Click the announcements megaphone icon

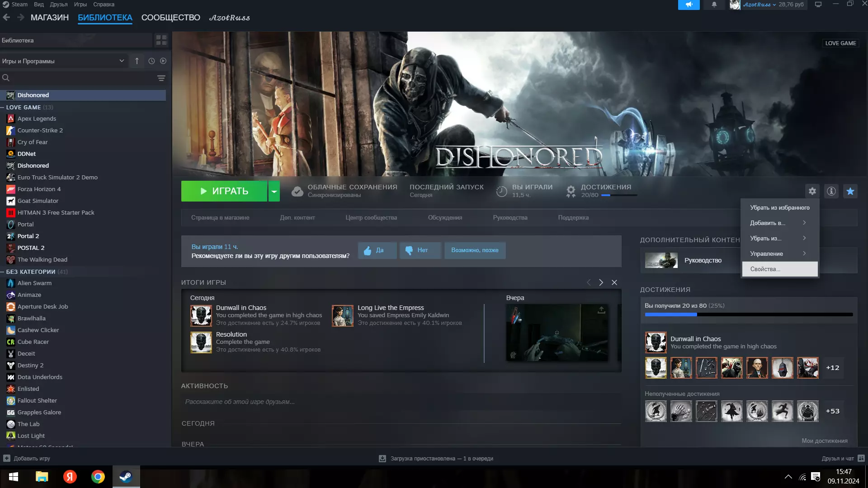tap(689, 5)
